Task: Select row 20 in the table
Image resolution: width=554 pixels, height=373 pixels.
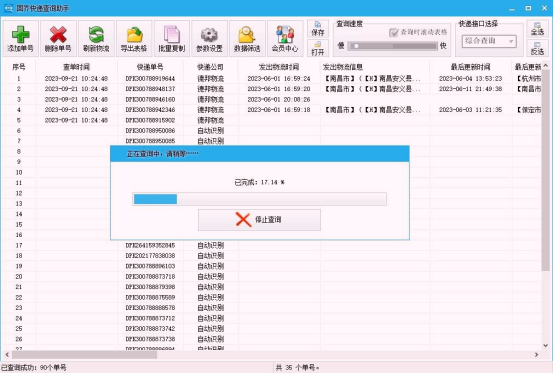Action: [272, 277]
